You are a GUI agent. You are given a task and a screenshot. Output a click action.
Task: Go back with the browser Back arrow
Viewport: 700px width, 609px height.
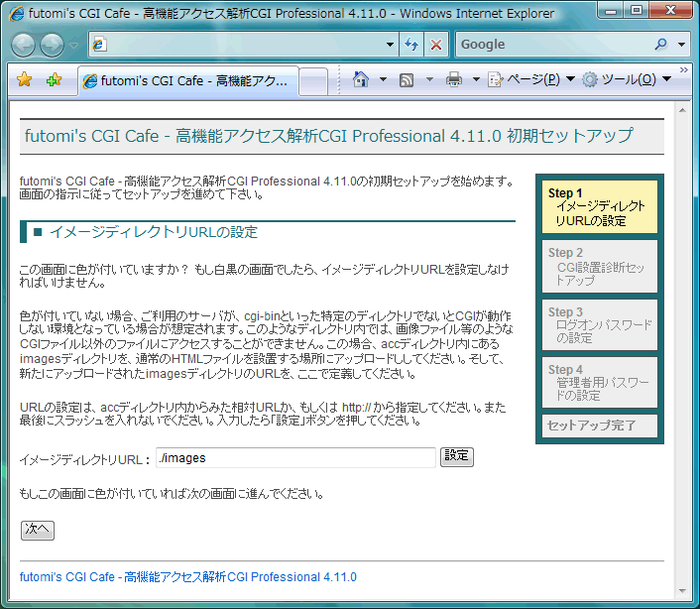23,45
